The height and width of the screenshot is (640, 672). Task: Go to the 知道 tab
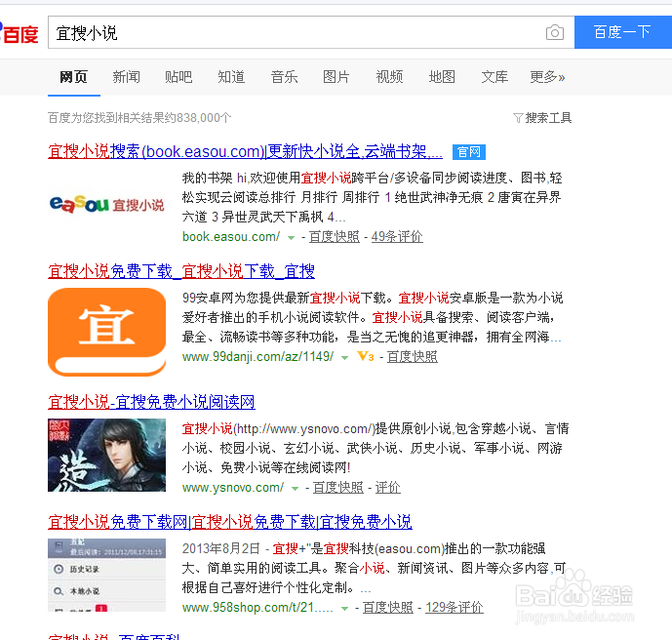click(x=231, y=77)
